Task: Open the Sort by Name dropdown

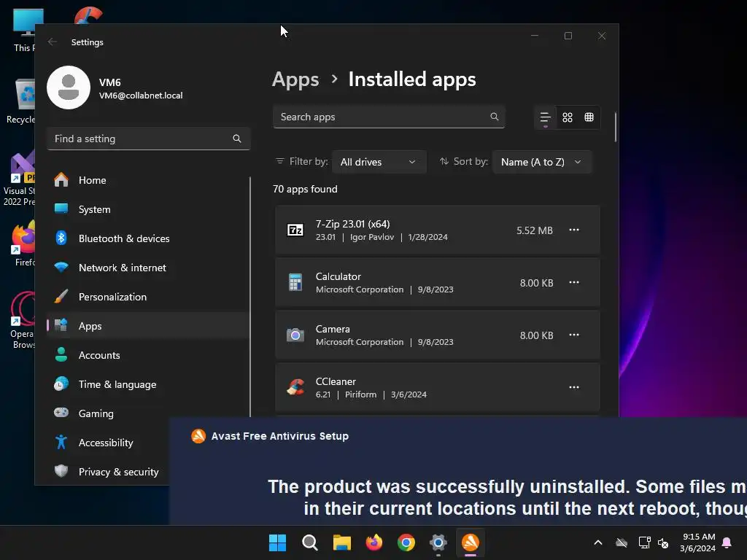Action: pyautogui.click(x=542, y=162)
